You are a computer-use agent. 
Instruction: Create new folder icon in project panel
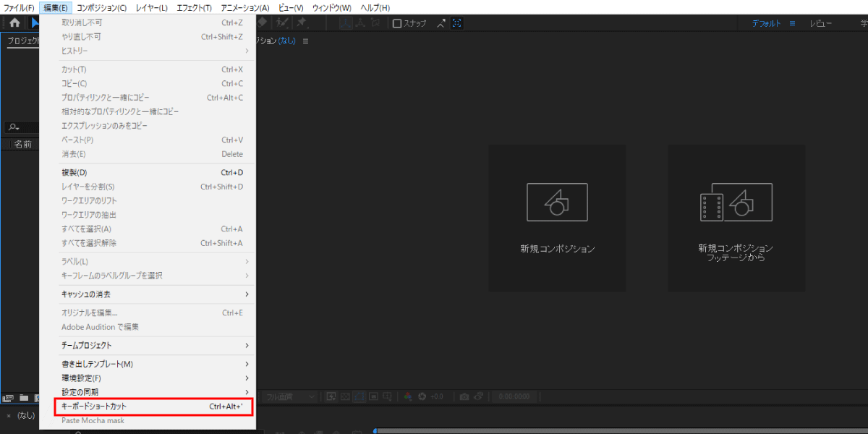coord(24,397)
